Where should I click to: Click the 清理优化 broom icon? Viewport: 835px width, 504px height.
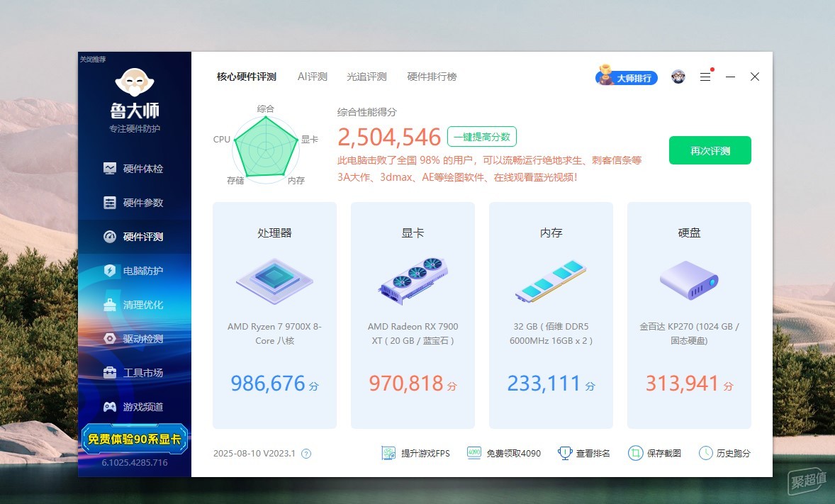tap(110, 305)
